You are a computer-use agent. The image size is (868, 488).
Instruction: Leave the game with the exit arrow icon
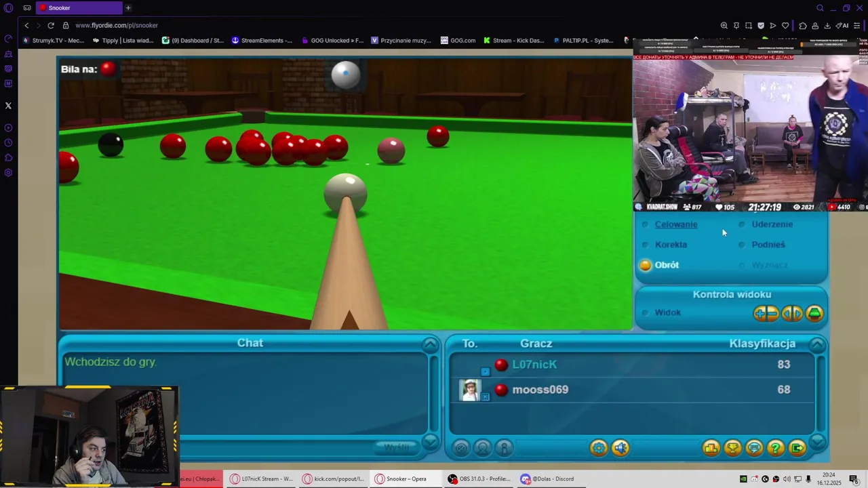[x=797, y=448]
